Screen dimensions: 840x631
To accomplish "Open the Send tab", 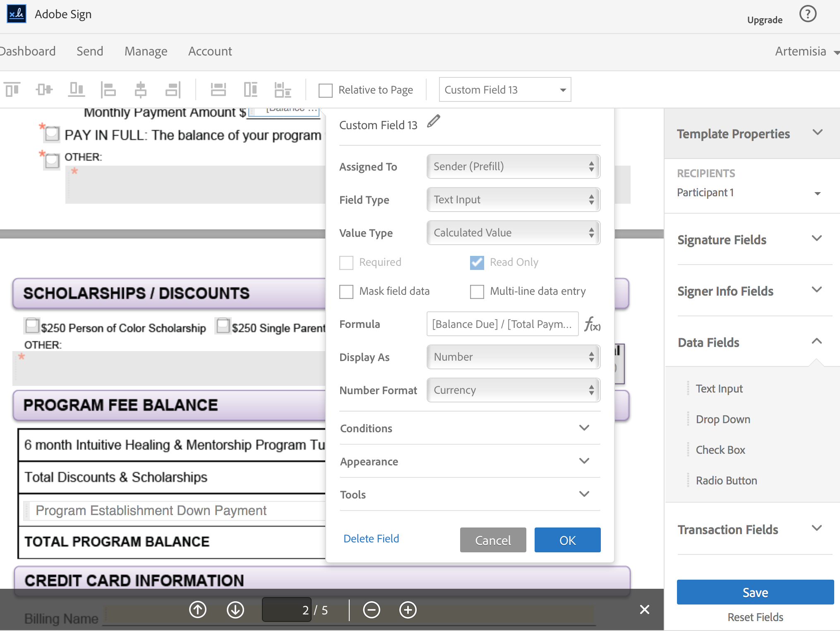I will pyautogui.click(x=90, y=51).
